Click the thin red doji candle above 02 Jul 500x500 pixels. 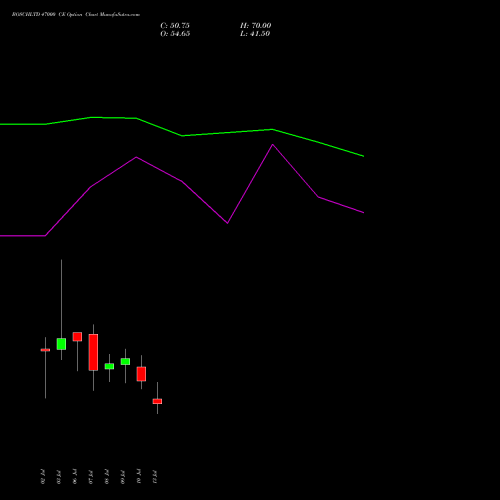(45, 350)
